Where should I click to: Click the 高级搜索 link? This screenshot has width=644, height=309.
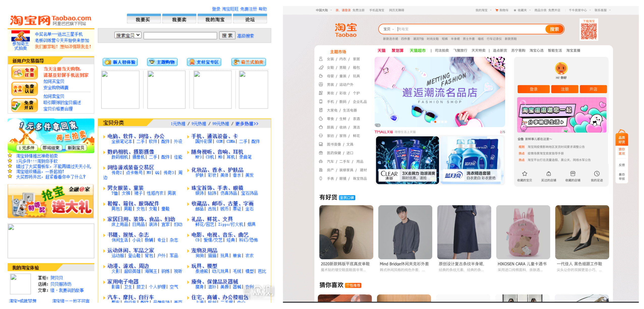(x=245, y=36)
